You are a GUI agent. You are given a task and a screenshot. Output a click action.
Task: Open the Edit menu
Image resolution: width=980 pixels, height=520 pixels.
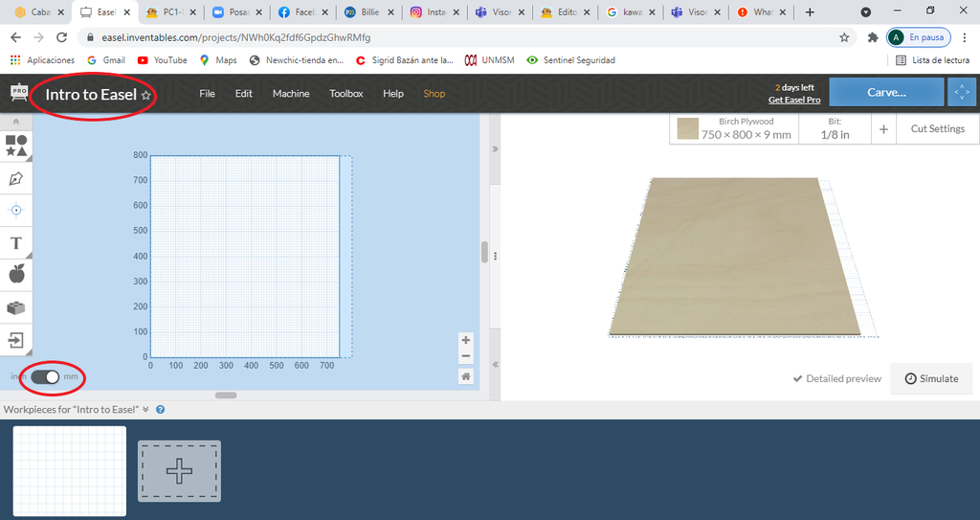coord(244,93)
